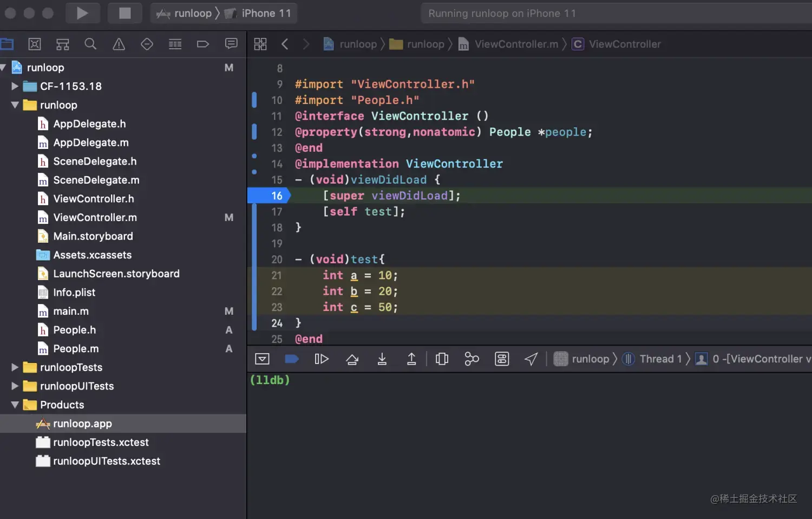The image size is (812, 519).
Task: Open the Report navigator
Action: click(x=231, y=44)
